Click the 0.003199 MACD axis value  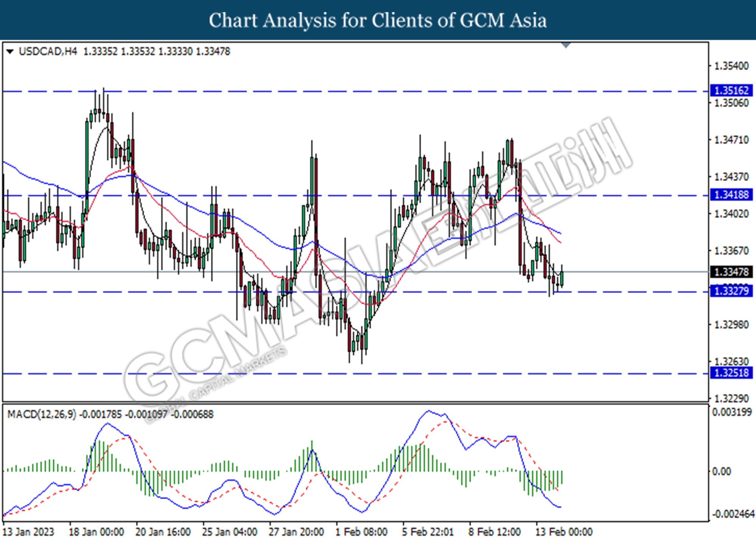point(732,412)
